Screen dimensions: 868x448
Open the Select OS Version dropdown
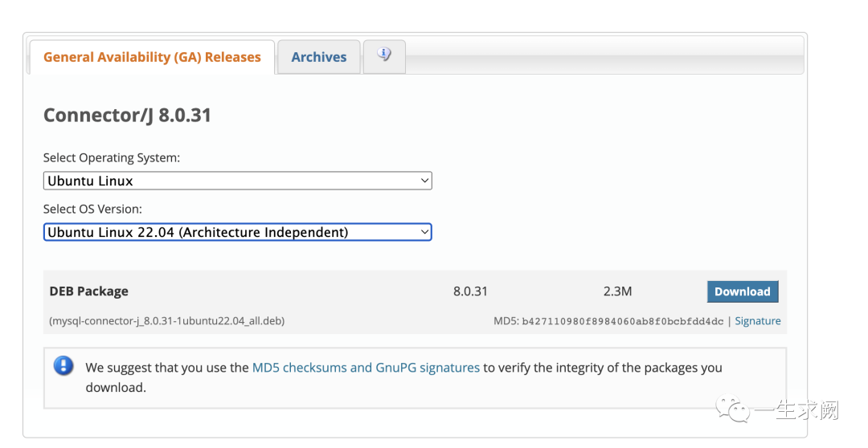click(x=237, y=232)
